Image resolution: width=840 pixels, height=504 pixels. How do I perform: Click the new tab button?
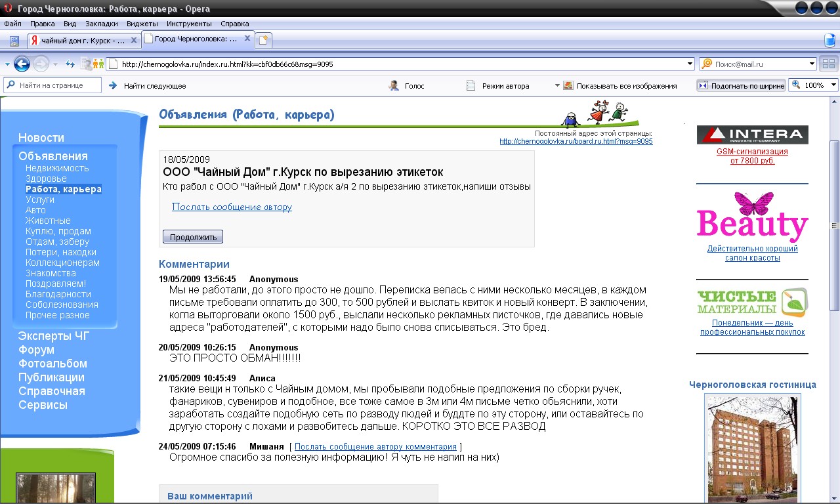pos(264,40)
